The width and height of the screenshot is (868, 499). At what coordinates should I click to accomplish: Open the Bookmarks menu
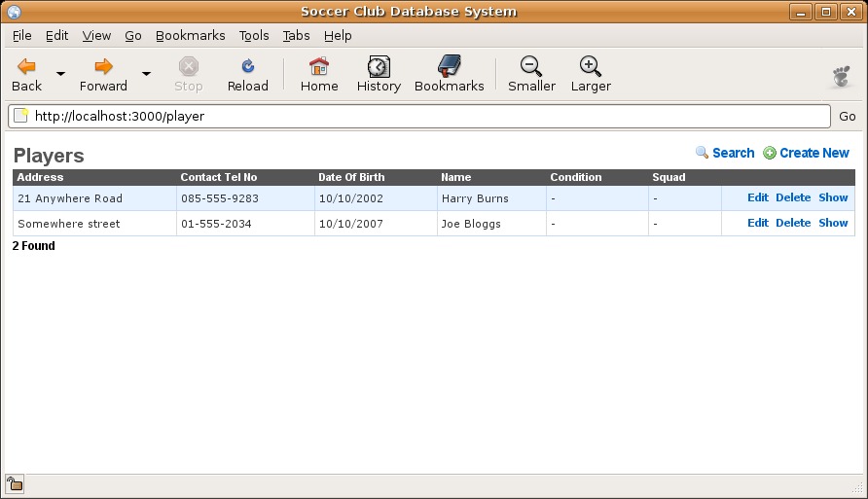tap(190, 35)
